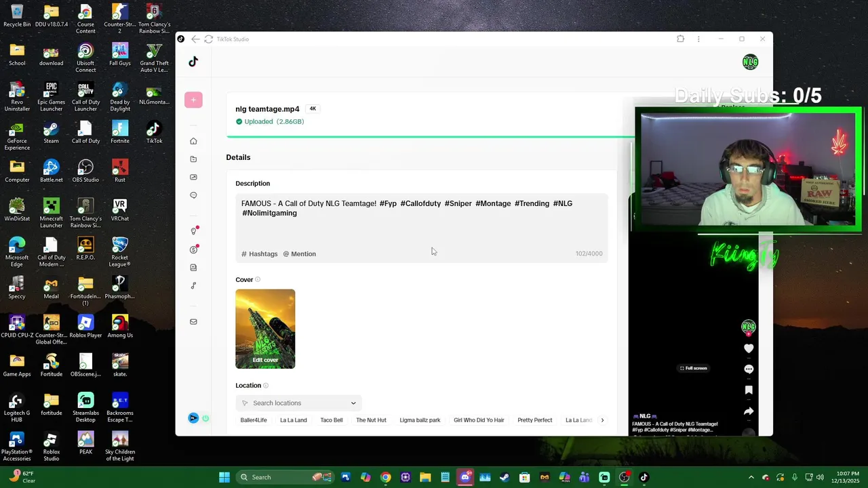Click the #Nolimitgaming hashtag in description

coord(269,213)
